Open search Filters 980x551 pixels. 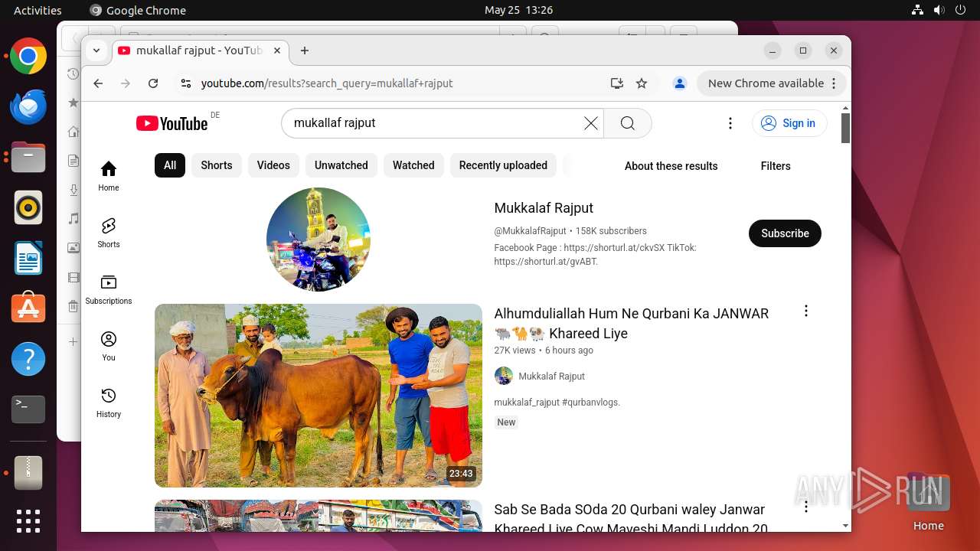pos(776,166)
